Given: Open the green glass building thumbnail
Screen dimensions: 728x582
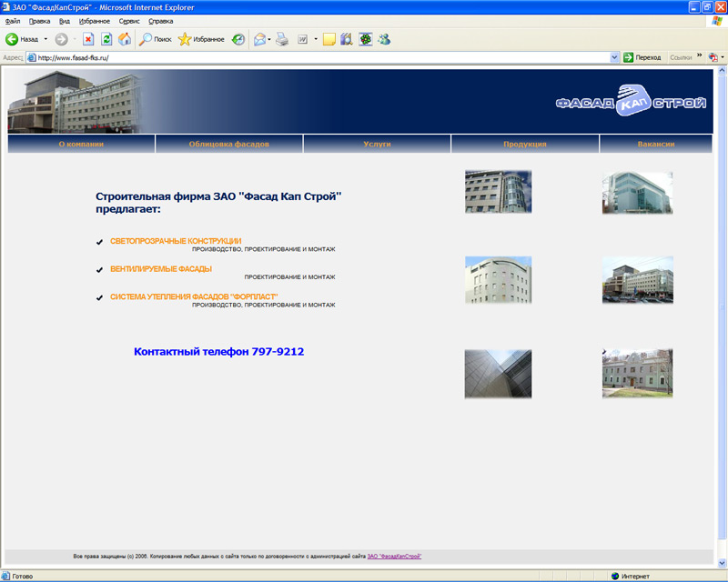Looking at the screenshot, I should (638, 193).
